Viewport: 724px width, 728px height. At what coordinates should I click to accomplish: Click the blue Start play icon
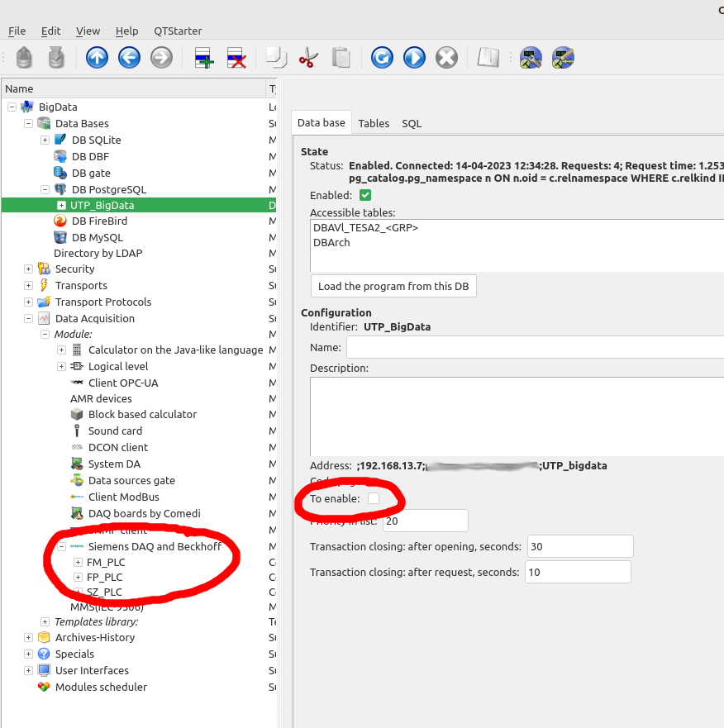click(414, 58)
